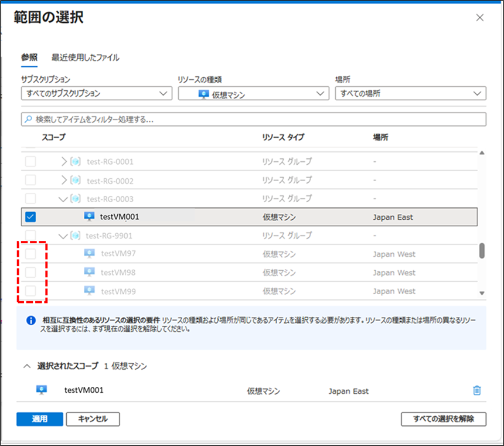Viewport: 504px width, 446px height.
Task: Select the 参照 tab
Action: 29,57
